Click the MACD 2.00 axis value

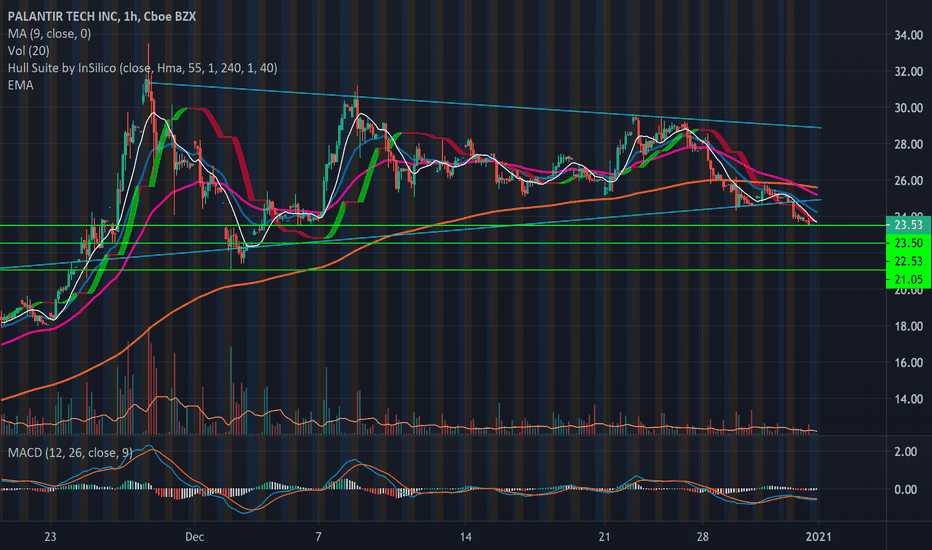pos(906,452)
